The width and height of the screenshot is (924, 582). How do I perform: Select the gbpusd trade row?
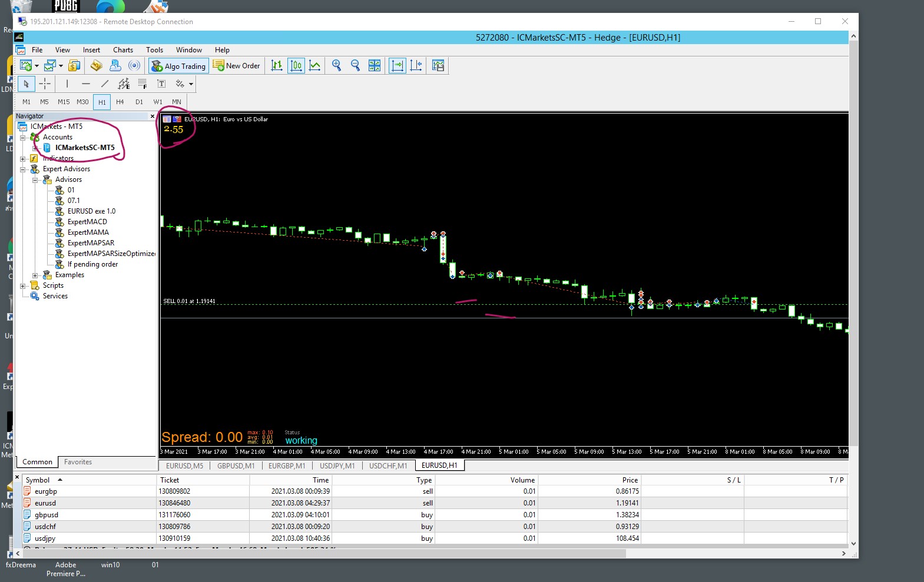pos(435,515)
